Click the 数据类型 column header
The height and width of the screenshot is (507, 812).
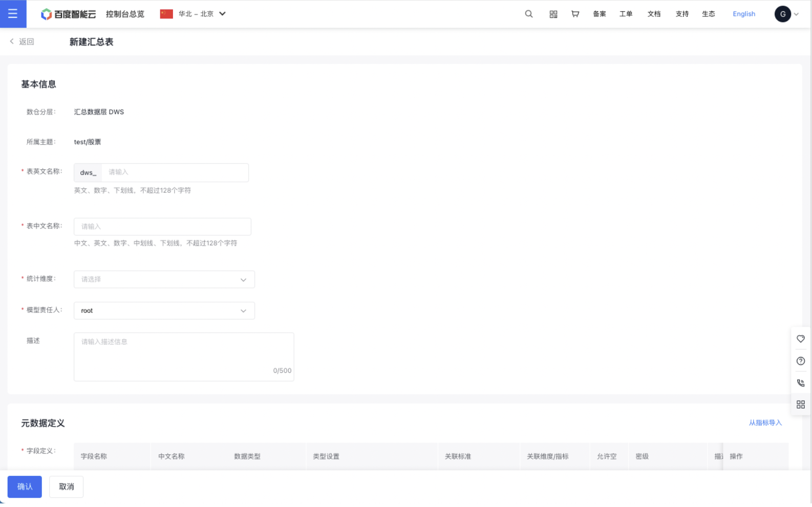[247, 456]
